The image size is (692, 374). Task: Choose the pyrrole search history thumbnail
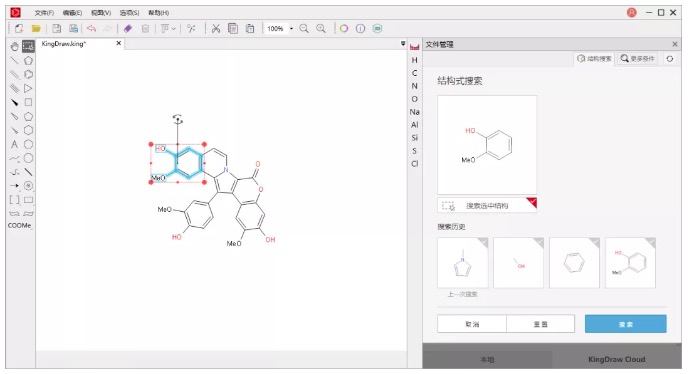pyautogui.click(x=463, y=263)
